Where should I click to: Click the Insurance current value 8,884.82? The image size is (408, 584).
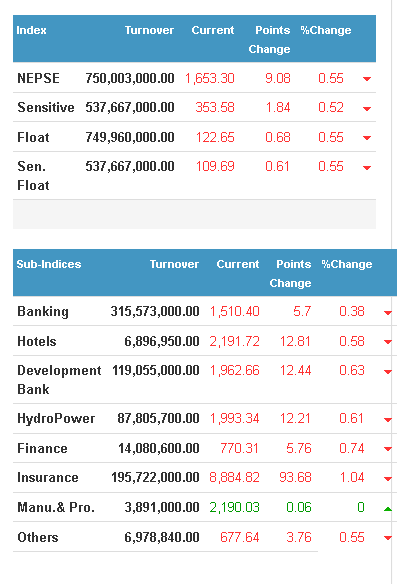(x=234, y=477)
